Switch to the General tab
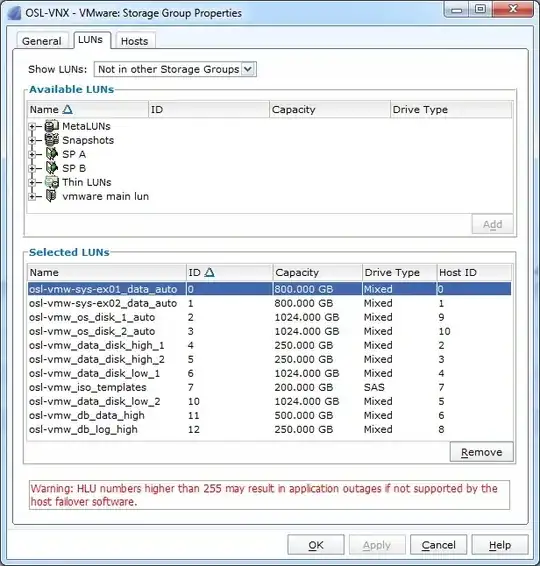Viewport: 540px width, 566px height. [x=42, y=41]
